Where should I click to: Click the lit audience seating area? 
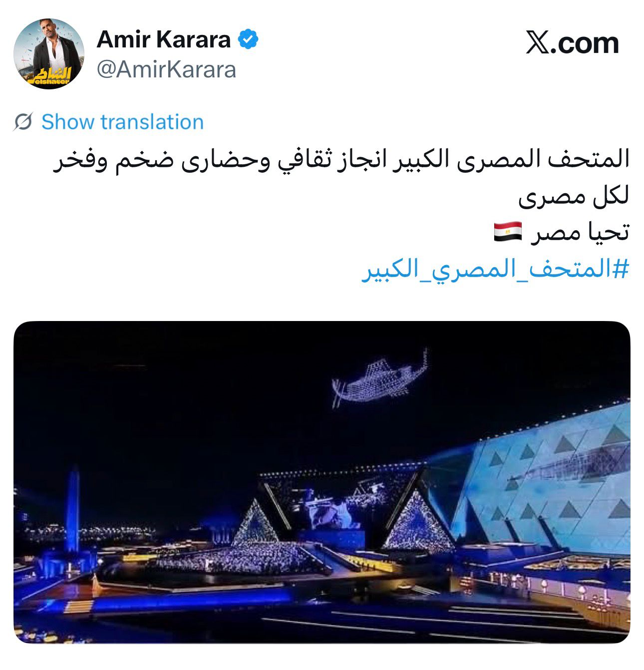tap(240, 557)
